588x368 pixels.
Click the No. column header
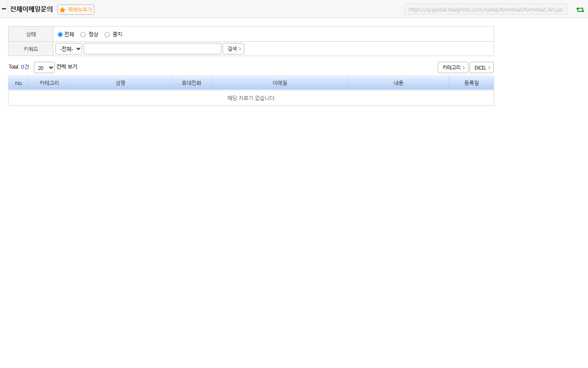coord(19,83)
